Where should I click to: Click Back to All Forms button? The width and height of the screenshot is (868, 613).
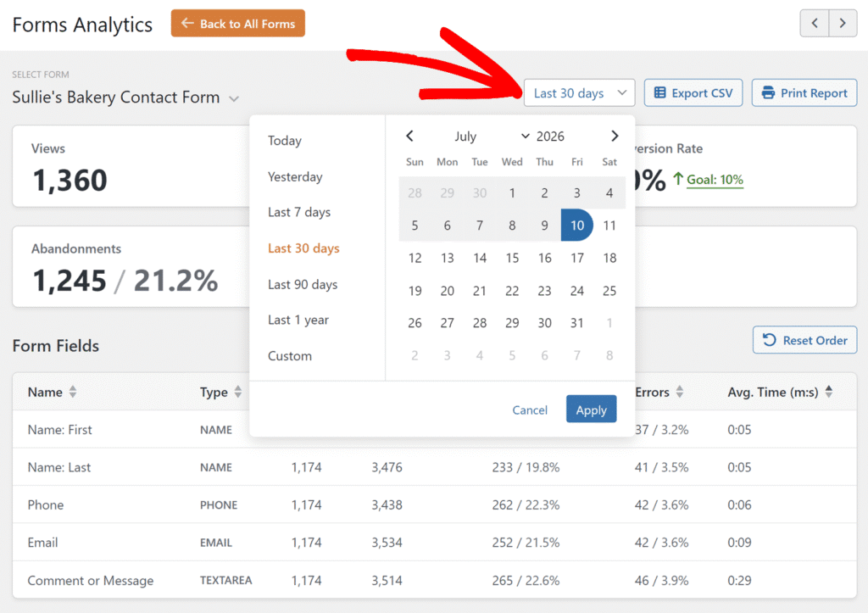pos(238,23)
